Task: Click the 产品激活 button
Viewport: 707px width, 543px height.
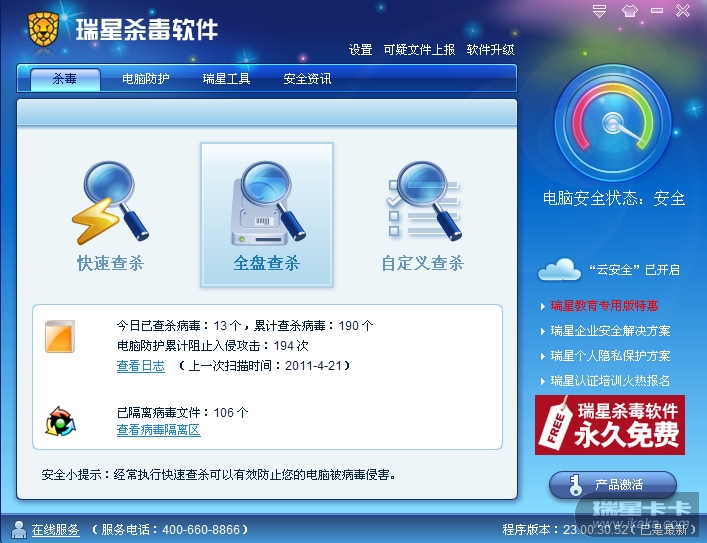Action: [x=613, y=485]
